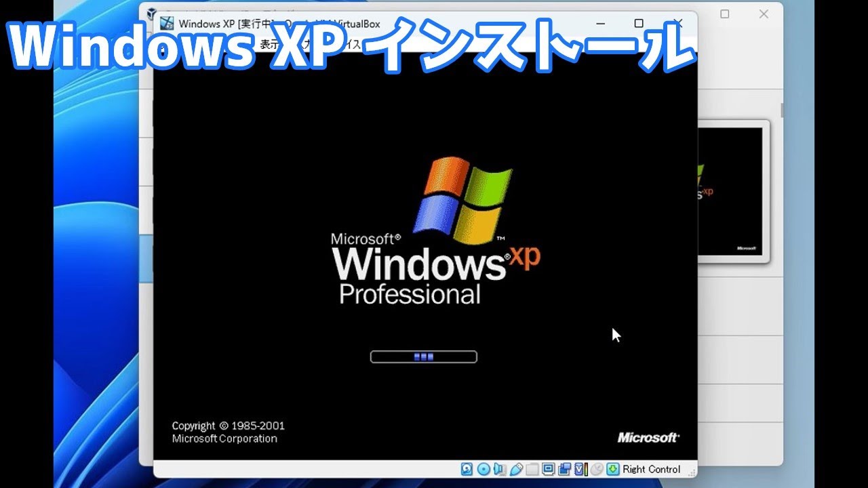
Task: Open the audio speaker status icon
Action: click(499, 469)
